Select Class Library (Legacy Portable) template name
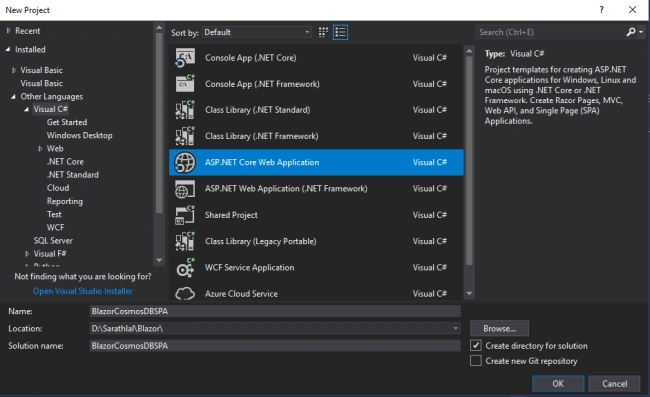The image size is (650, 397). coord(260,241)
